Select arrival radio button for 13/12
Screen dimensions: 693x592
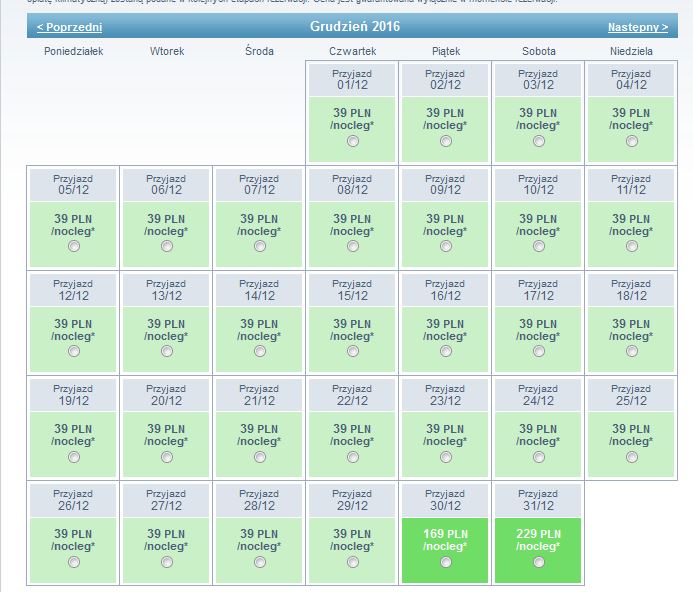point(167,351)
